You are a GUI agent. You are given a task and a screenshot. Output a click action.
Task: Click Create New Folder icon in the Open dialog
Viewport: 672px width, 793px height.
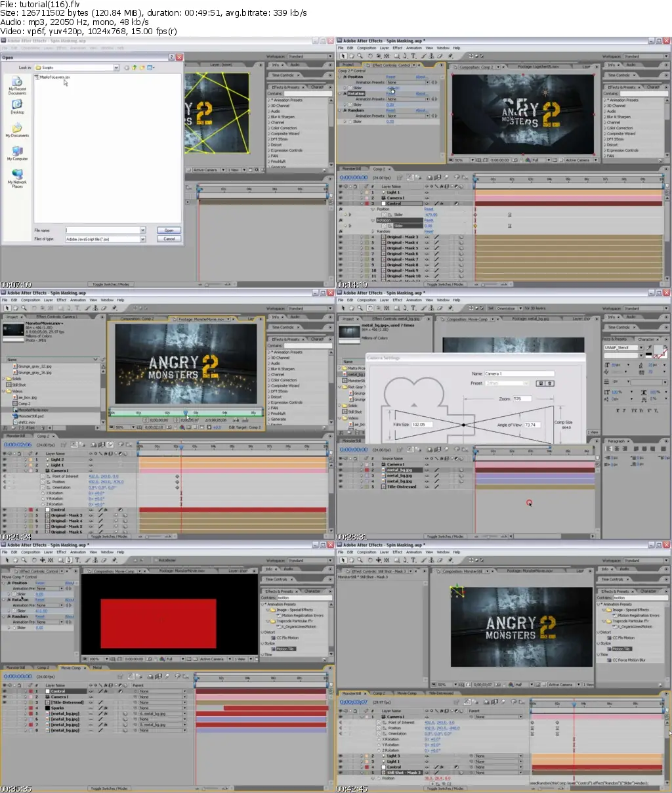pyautogui.click(x=142, y=68)
